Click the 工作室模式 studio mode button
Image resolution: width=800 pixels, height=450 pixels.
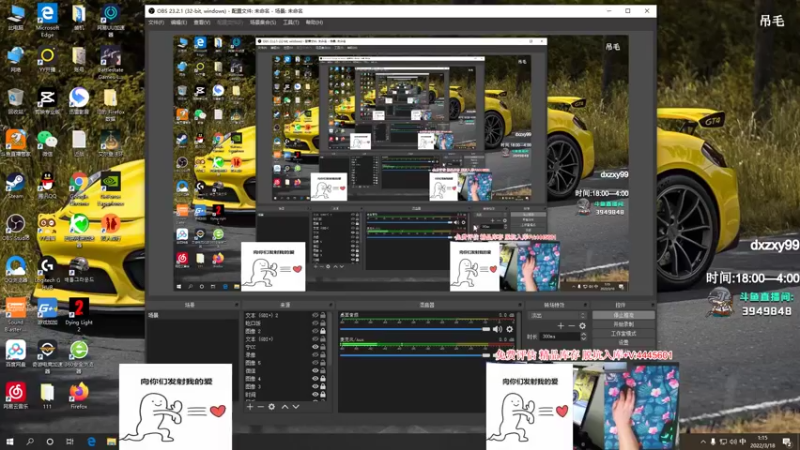[x=623, y=334]
